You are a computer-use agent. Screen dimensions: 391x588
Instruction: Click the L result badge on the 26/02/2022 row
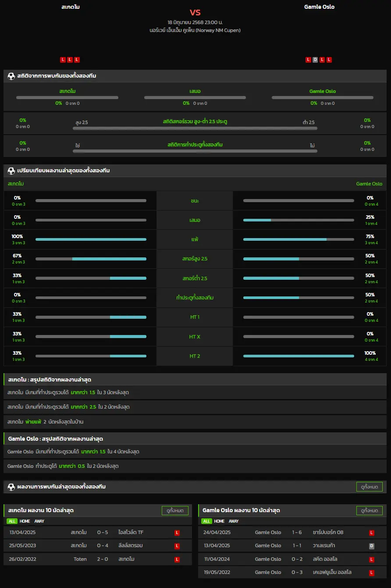178,559
